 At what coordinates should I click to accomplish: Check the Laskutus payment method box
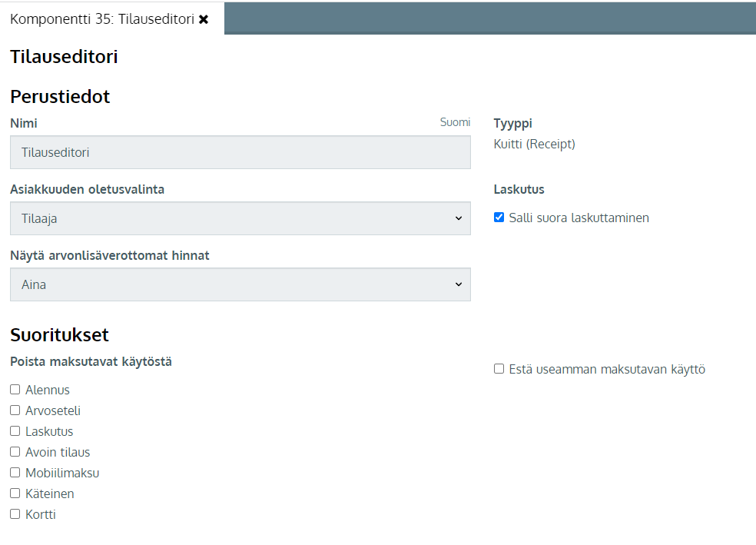click(15, 430)
